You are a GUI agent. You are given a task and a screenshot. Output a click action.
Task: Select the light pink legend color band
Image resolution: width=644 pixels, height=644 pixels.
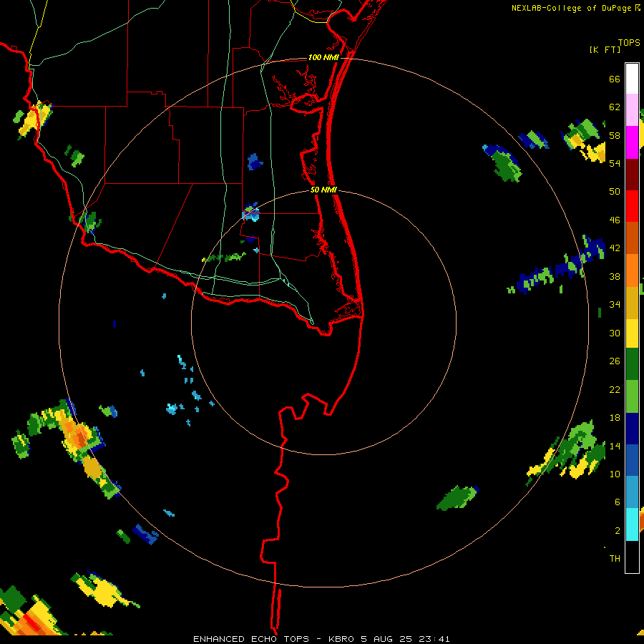[x=632, y=110]
